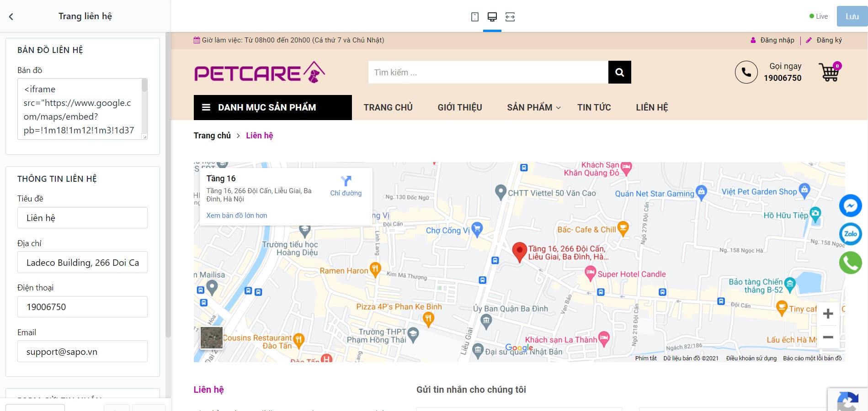Click the Email input field

pyautogui.click(x=82, y=352)
